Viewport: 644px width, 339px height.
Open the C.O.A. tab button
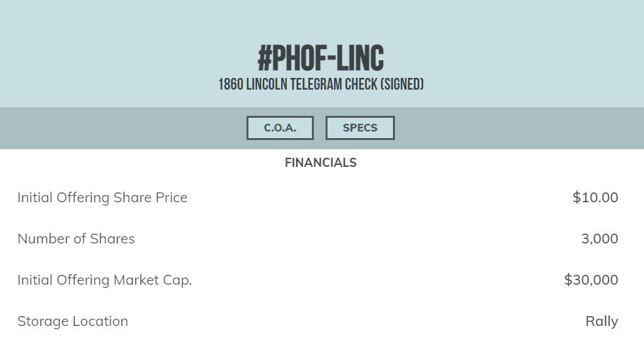[x=280, y=128]
